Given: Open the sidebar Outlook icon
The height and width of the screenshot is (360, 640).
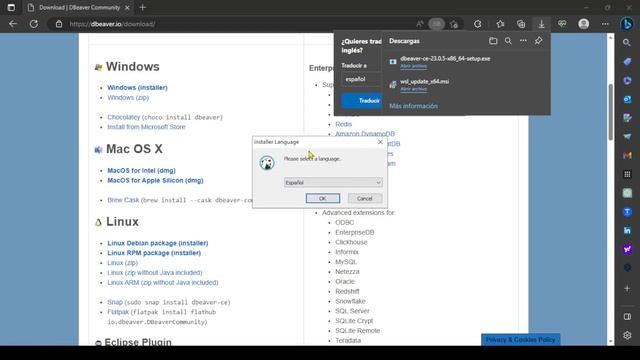Looking at the screenshot, I should [x=627, y=99].
